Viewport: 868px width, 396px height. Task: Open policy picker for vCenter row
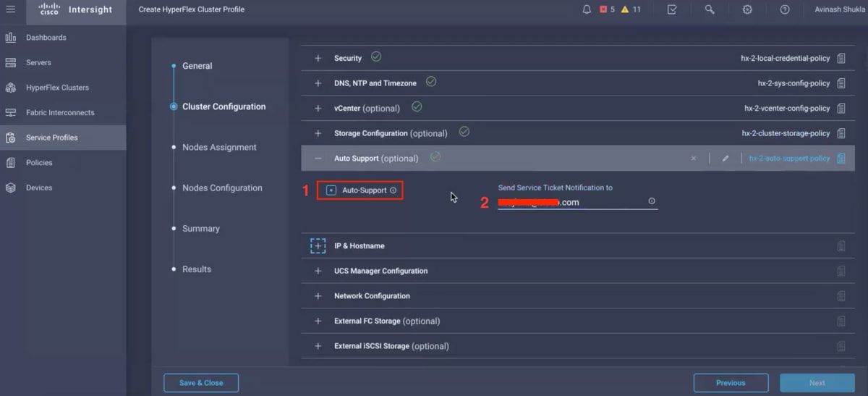(841, 109)
